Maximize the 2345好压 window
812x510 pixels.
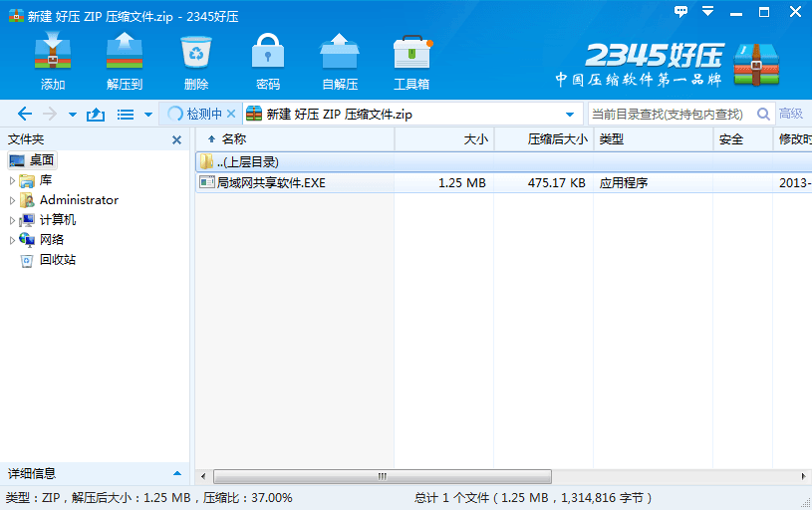click(x=764, y=12)
